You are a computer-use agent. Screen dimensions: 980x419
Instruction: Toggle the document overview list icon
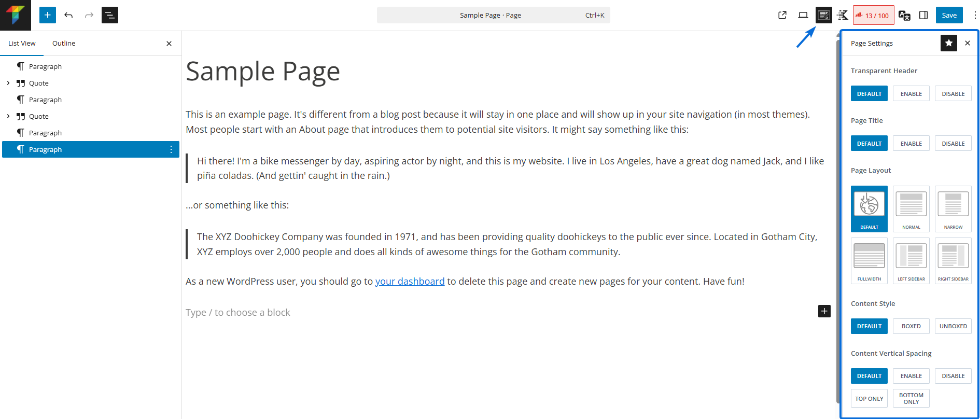[110, 15]
